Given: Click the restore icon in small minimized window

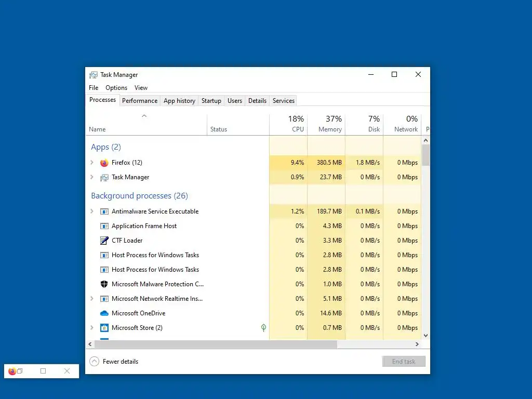Looking at the screenshot, I should pyautogui.click(x=20, y=371).
